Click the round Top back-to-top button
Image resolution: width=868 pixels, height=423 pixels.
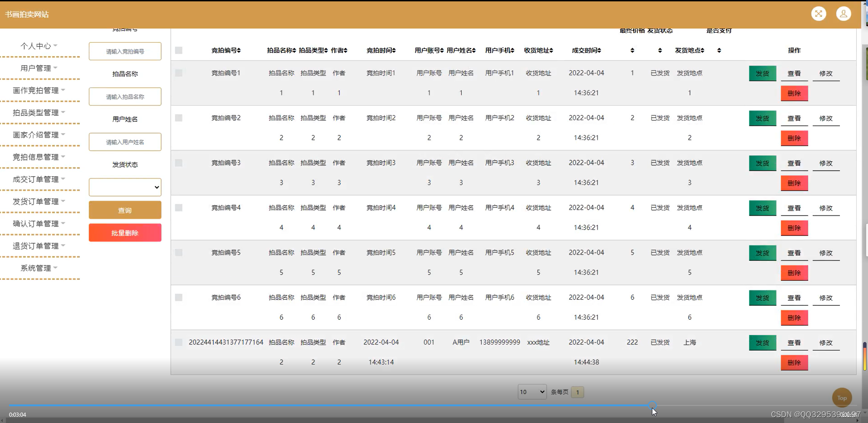coord(842,398)
